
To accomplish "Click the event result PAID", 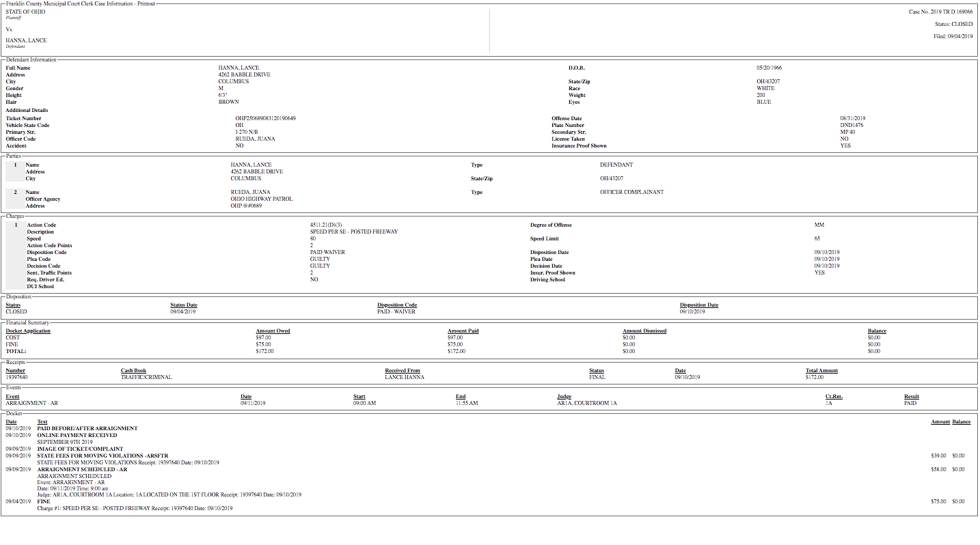I will (x=910, y=403).
